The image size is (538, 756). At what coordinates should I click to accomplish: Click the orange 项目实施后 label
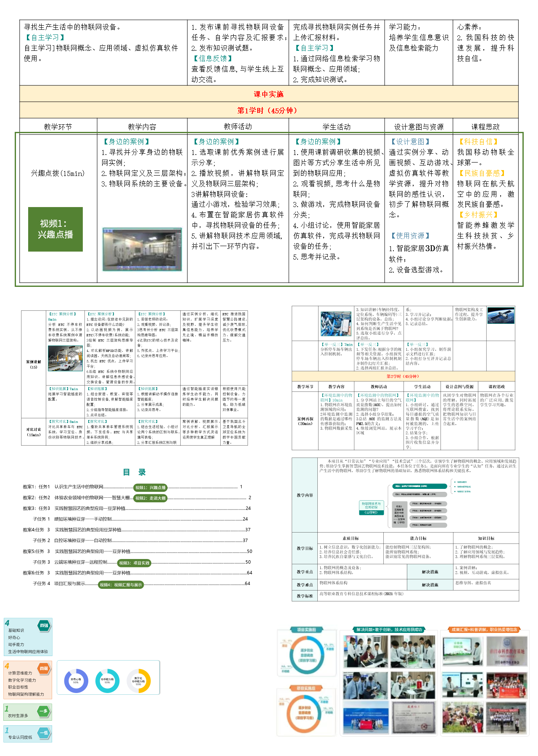(306, 688)
